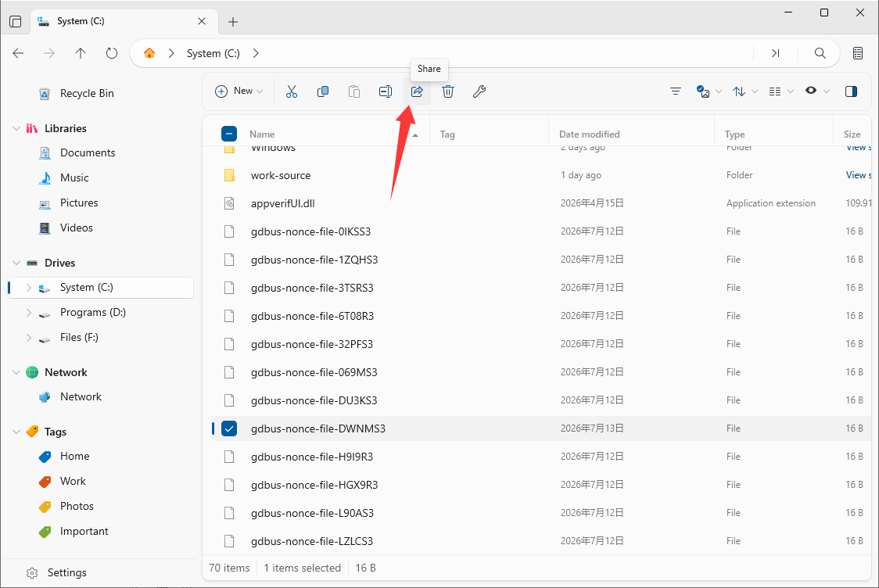Open the sort order arrows dropdown
Viewport: 879px width, 588px height.
[745, 91]
